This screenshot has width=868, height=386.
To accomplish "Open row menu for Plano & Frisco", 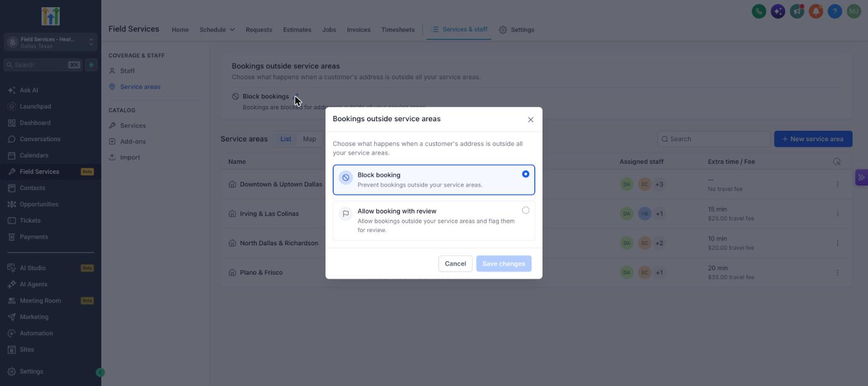I will tap(837, 272).
